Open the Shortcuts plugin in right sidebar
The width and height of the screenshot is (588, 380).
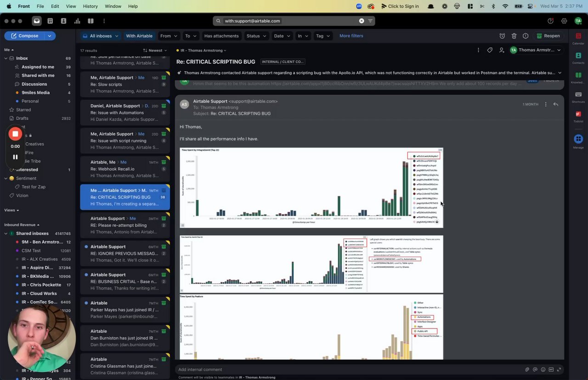(578, 96)
